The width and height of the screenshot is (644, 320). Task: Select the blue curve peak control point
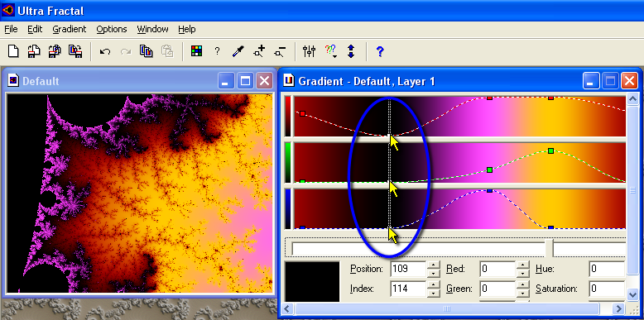[x=489, y=191]
